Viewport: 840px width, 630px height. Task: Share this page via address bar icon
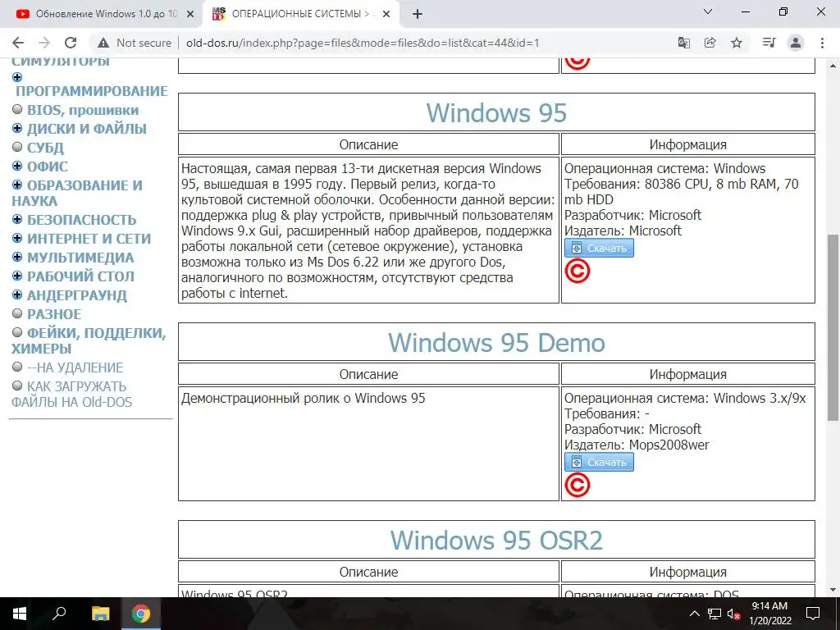[710, 43]
